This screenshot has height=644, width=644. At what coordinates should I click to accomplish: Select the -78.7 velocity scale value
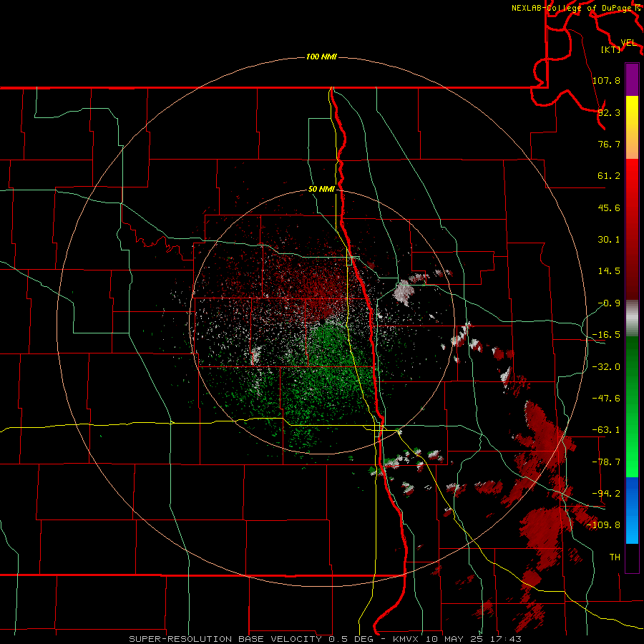606,462
